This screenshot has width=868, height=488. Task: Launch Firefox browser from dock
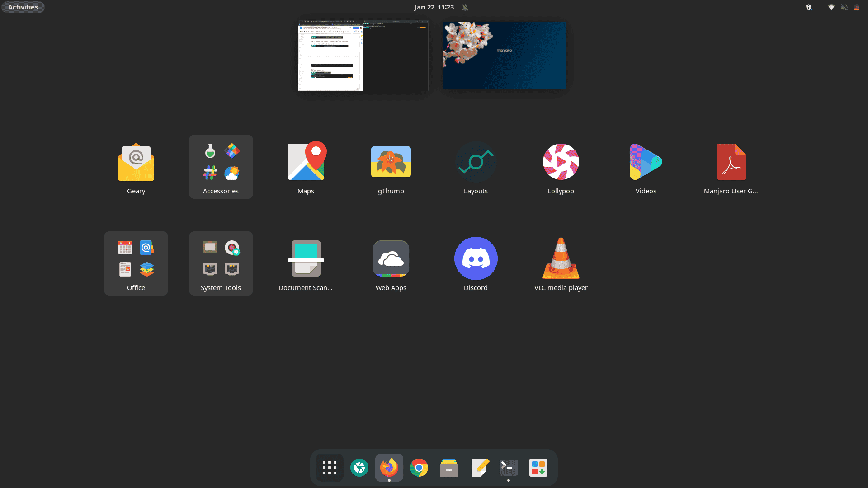pos(389,467)
